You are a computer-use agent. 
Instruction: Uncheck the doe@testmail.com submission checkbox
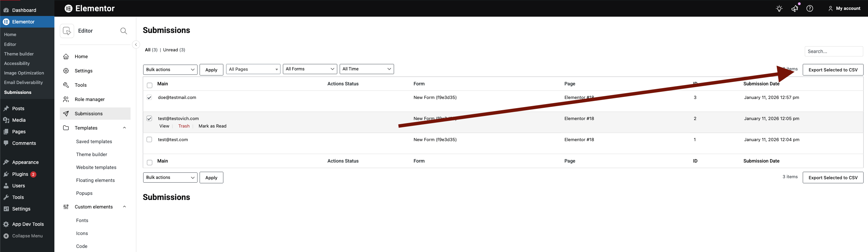pyautogui.click(x=149, y=98)
